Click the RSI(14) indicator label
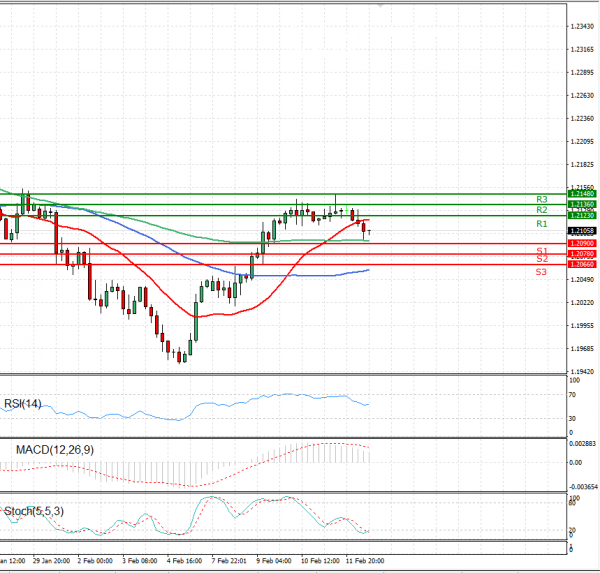This screenshot has height=573, width=600. click(23, 403)
